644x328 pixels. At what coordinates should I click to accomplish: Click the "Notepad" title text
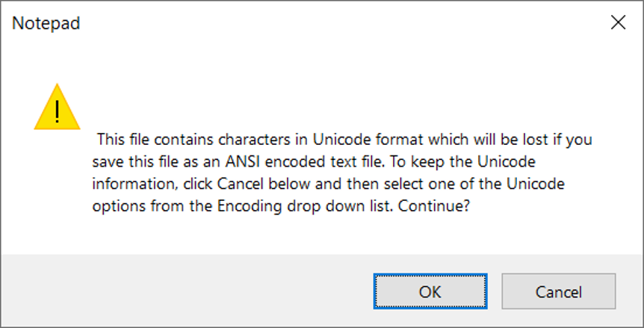coord(46,23)
